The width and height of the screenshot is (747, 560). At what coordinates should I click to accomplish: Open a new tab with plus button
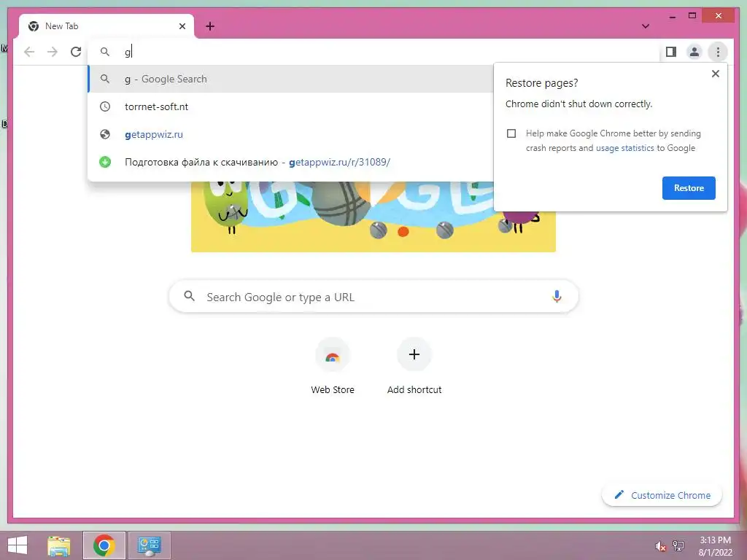point(210,26)
